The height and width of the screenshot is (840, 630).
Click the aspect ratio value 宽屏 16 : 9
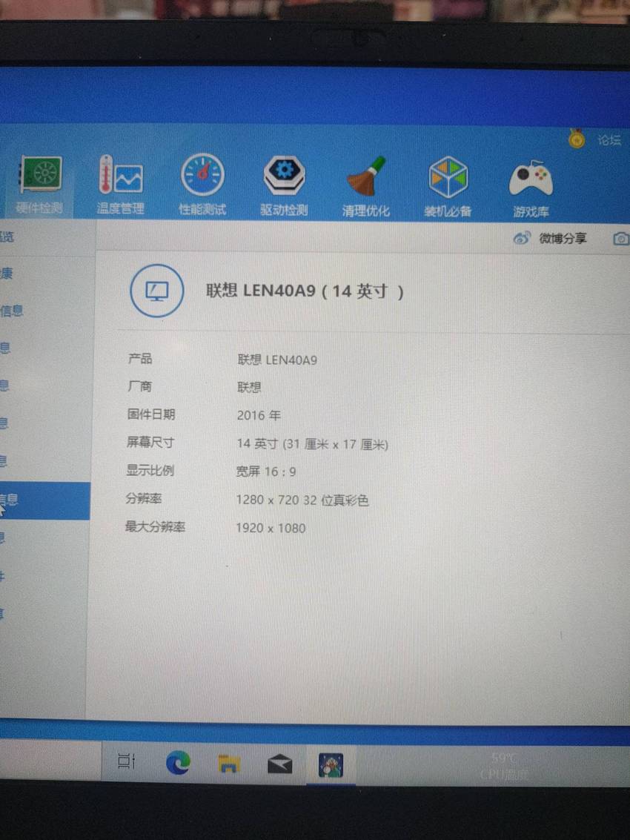click(x=266, y=472)
